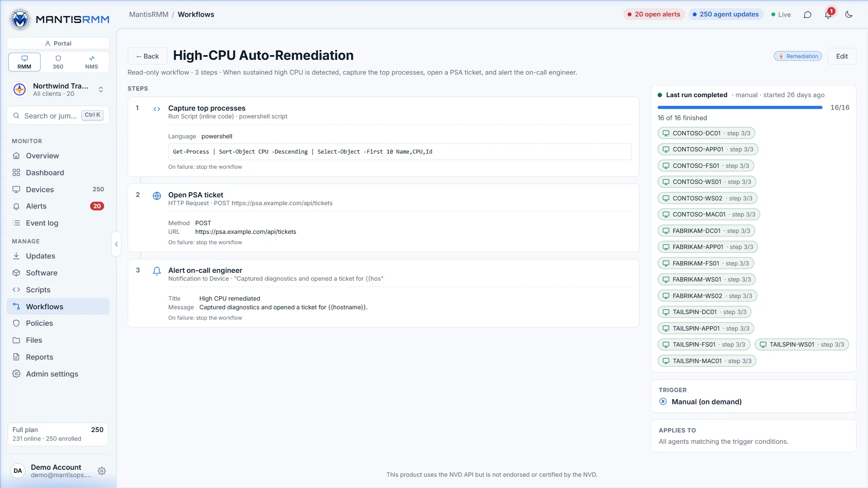
Task: Click the 250 agent updates pill
Action: pos(726,14)
